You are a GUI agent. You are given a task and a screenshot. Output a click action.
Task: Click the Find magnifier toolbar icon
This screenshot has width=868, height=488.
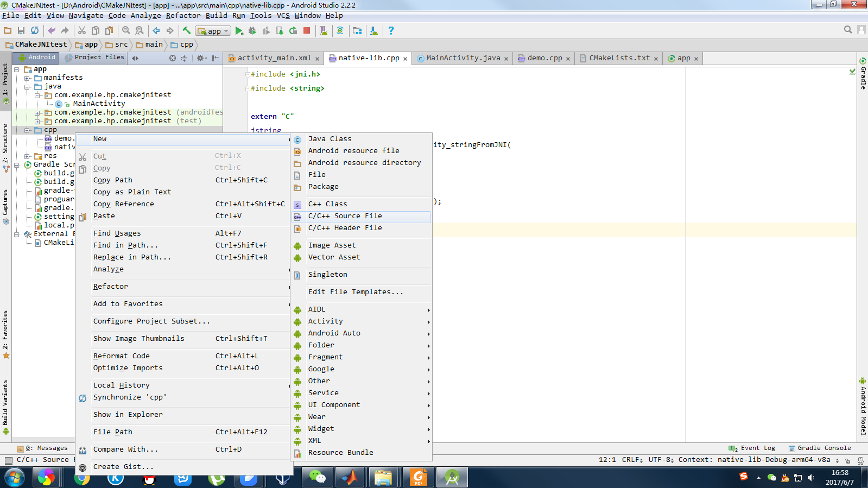126,31
